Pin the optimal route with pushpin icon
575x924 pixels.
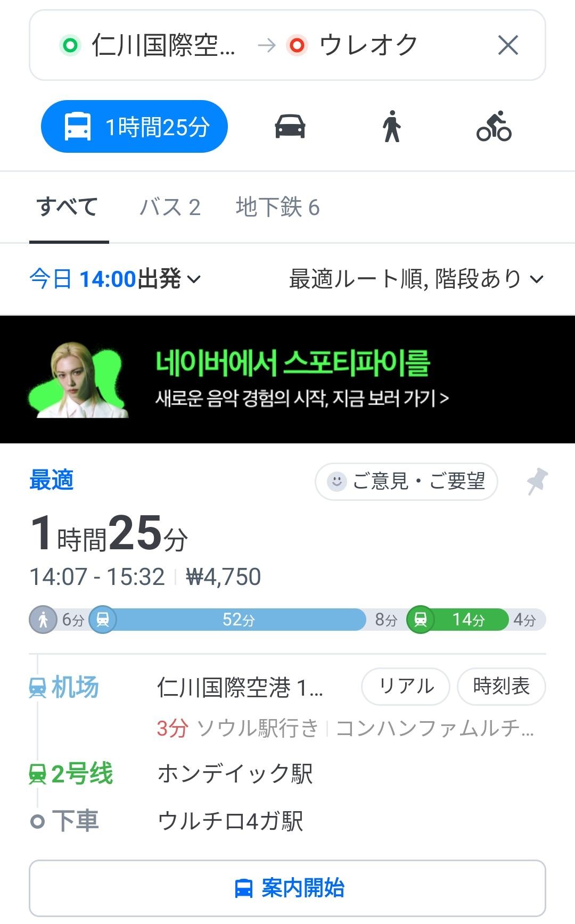[x=537, y=481]
